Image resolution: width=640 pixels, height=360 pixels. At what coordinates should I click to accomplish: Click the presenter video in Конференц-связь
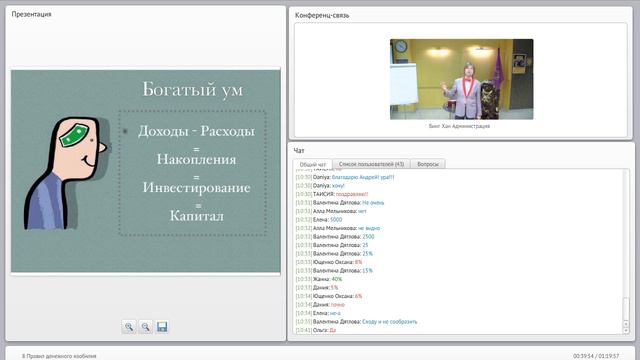tap(461, 79)
